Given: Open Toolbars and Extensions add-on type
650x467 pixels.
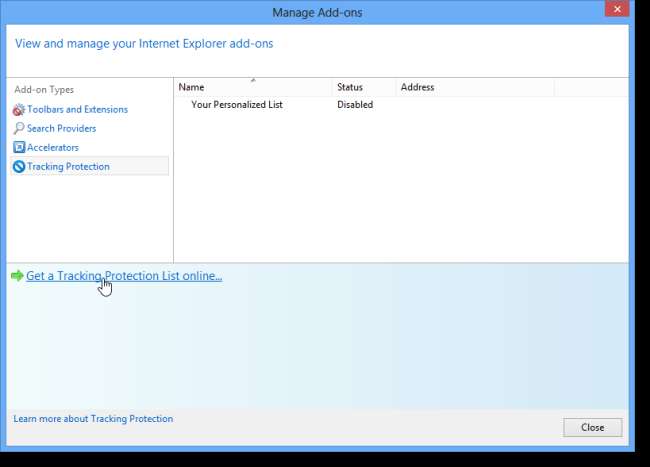Looking at the screenshot, I should (x=78, y=109).
